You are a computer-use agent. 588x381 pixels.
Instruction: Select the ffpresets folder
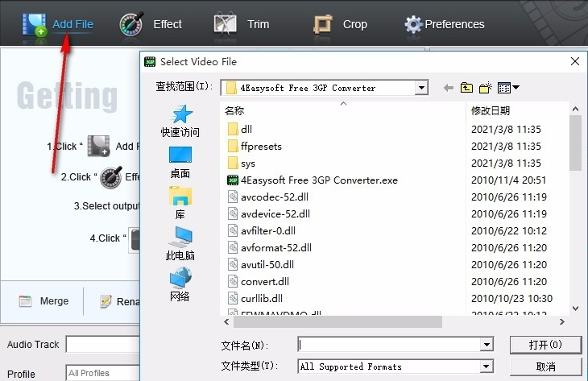(x=255, y=146)
